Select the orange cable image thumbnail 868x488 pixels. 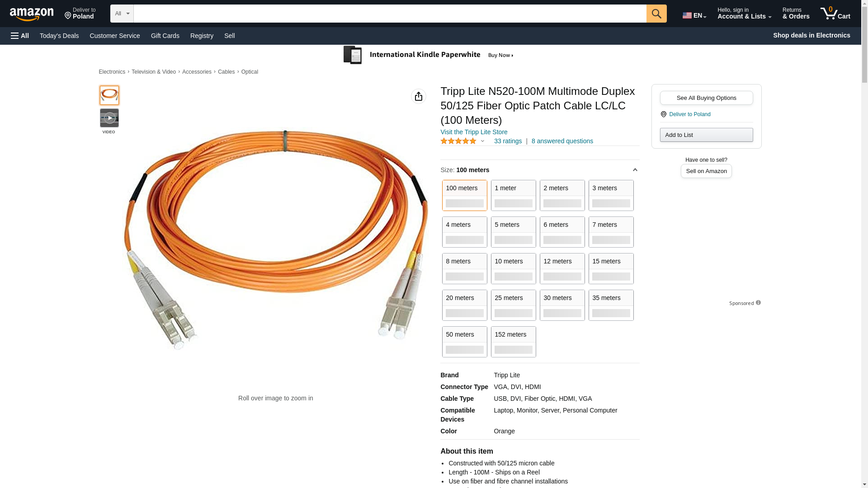(109, 95)
